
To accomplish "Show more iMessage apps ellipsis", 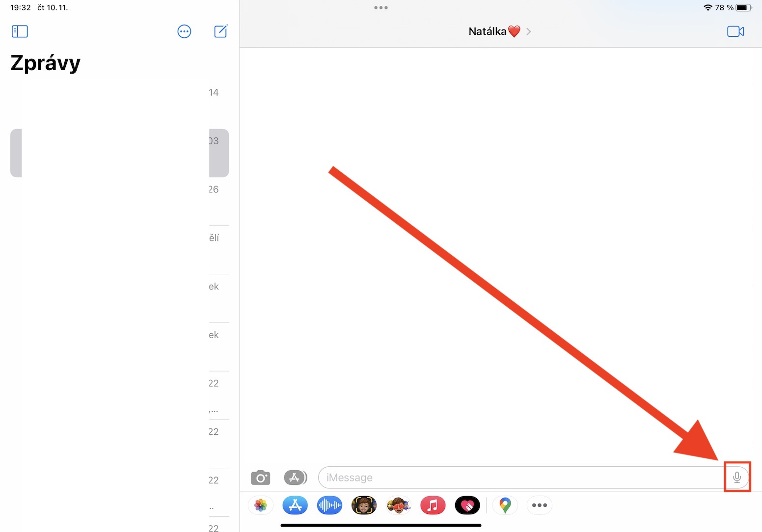I will click(540, 505).
